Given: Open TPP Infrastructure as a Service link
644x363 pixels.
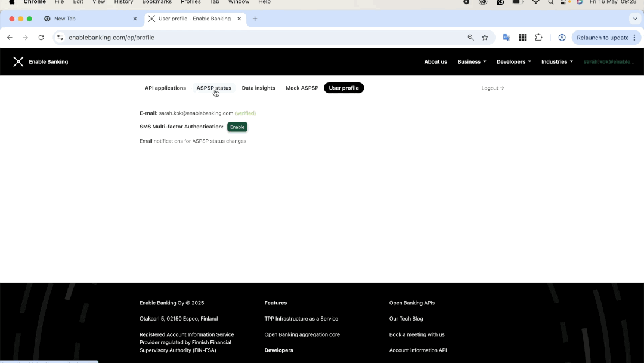Looking at the screenshot, I should (x=301, y=319).
